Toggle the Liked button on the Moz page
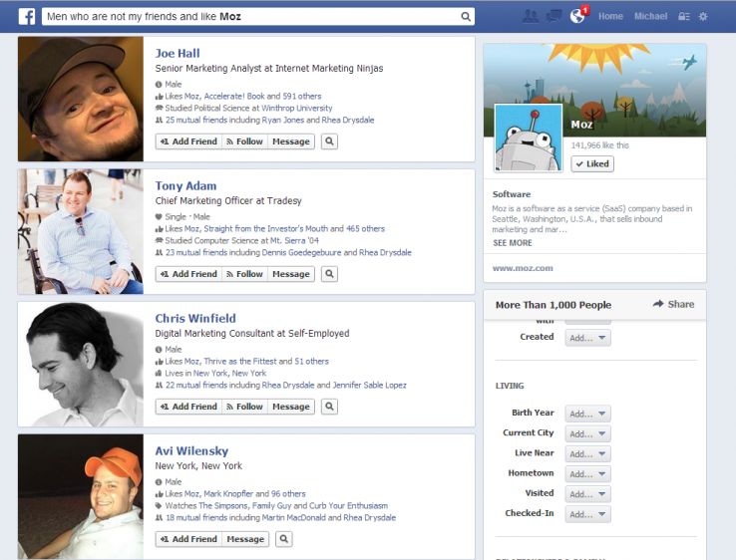 pos(592,163)
